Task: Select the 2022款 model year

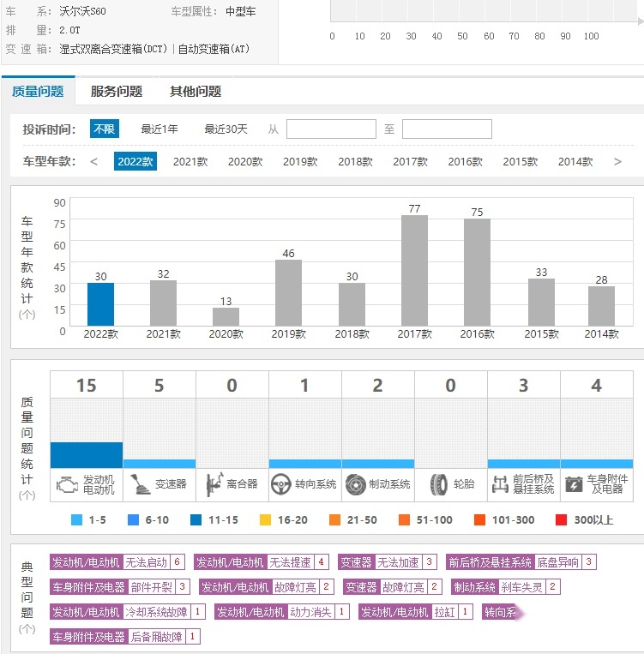Action: [135, 161]
